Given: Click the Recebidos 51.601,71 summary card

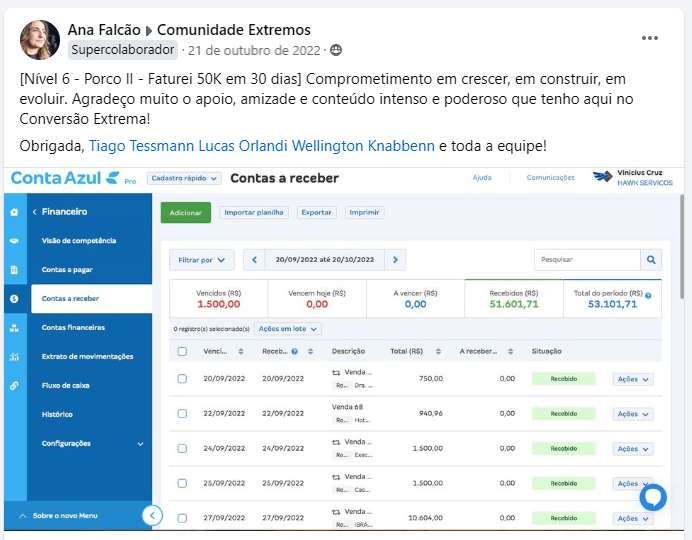Looking at the screenshot, I should coord(514,299).
